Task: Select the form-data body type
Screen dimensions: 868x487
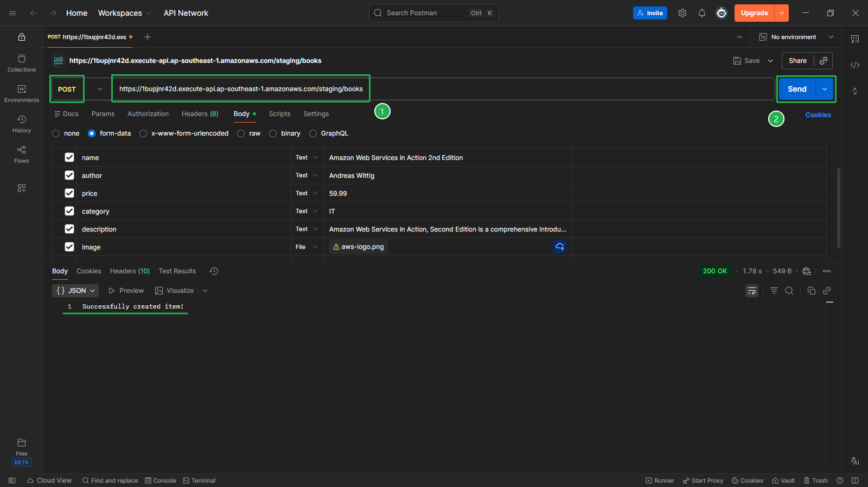Action: (x=92, y=133)
